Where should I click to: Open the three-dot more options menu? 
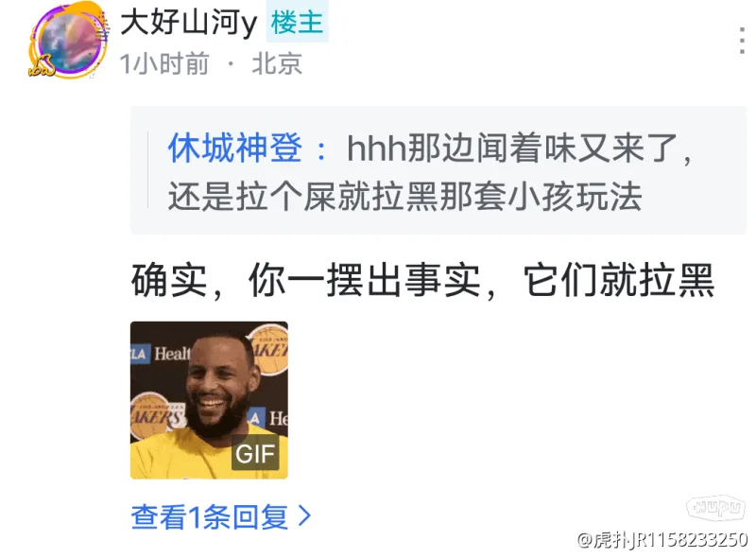pos(742,41)
